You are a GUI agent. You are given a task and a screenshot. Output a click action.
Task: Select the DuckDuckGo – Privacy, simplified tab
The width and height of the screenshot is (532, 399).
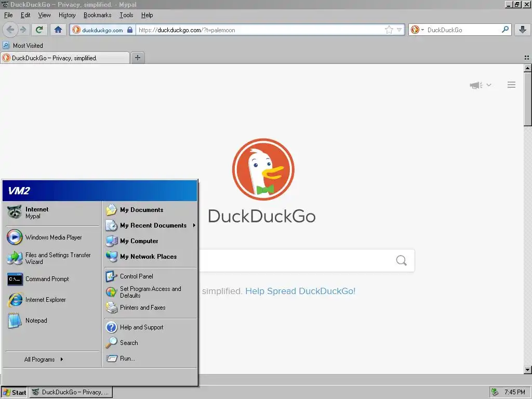click(65, 58)
